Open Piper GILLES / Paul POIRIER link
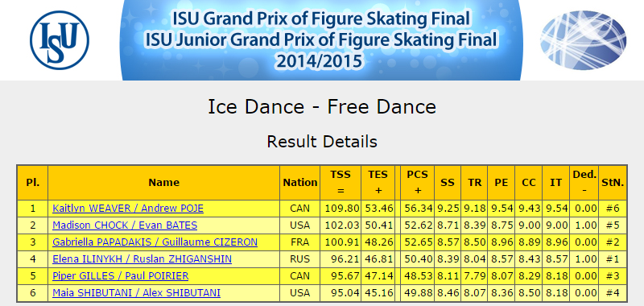Screen dimensions: 644x306 coord(120,275)
